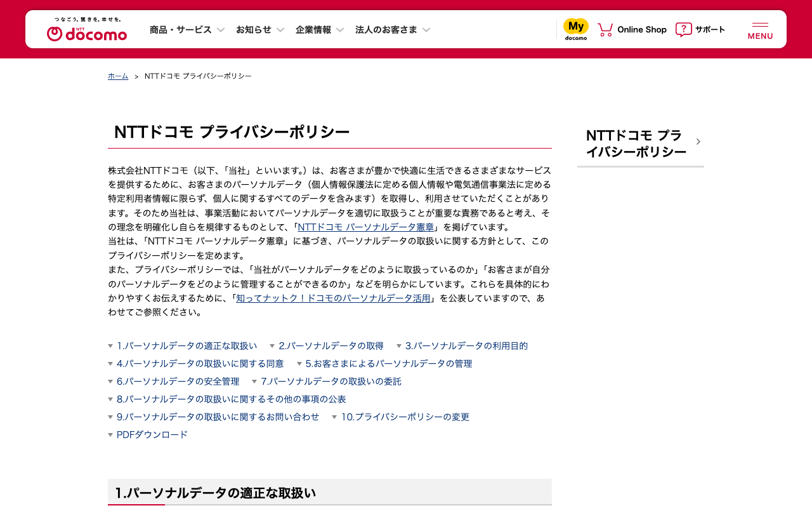Viewport: 812px width, 508px height.
Task: Jump to 5.お客さまによるパーソナルデータの管理
Action: pos(384,364)
